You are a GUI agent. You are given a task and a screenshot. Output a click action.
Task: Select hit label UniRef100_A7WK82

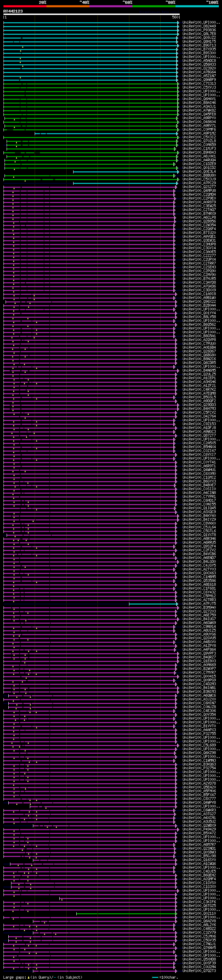pos(199,110)
